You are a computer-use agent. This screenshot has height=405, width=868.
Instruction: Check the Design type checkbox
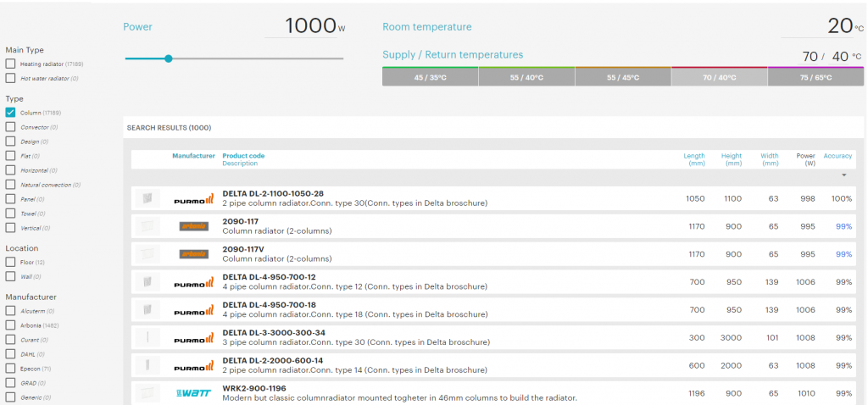tap(10, 141)
